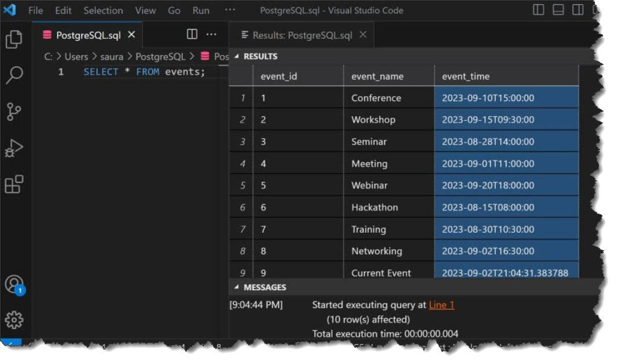Click the PostgreSQL folder breadcrumb
The width and height of the screenshot is (617, 364).
[160, 57]
